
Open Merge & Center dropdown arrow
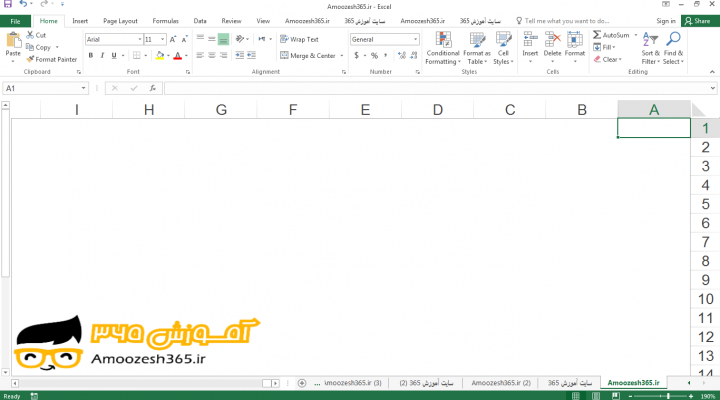(x=342, y=56)
